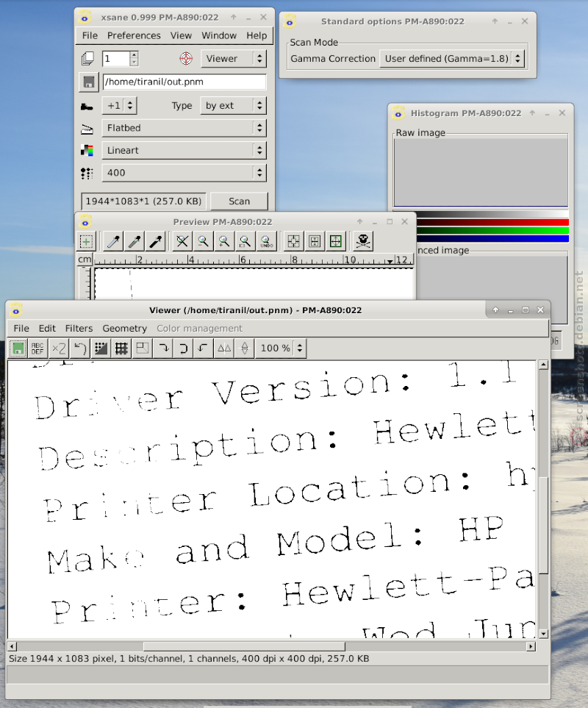This screenshot has height=708, width=588.
Task: Click the output filename field /home/tiranil/out.pnm
Action: pyautogui.click(x=184, y=82)
